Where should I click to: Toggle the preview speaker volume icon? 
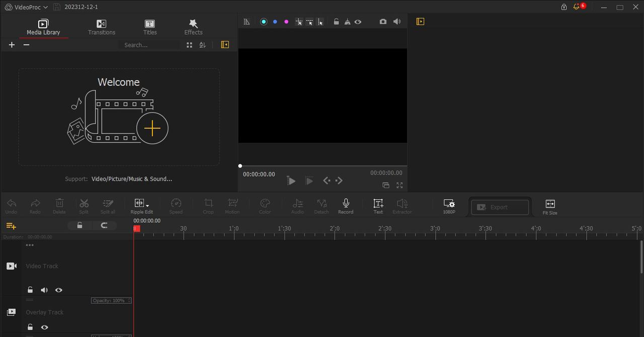(x=397, y=22)
